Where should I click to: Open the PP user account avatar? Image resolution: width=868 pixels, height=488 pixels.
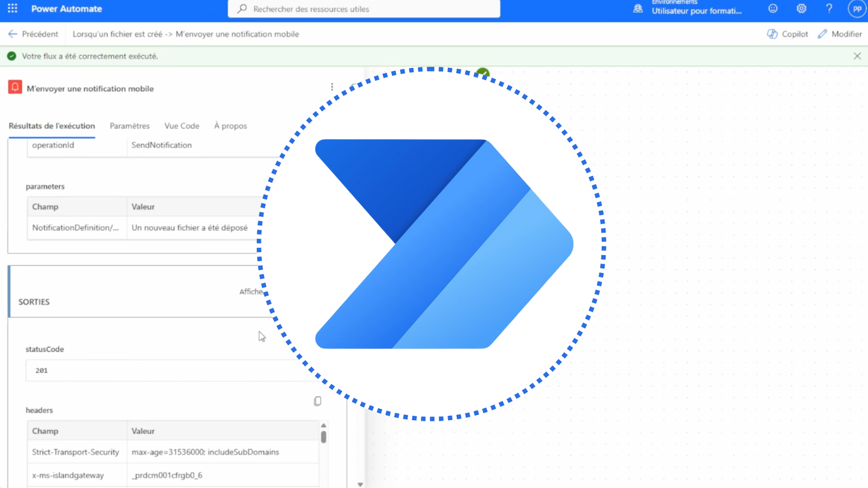857,9
